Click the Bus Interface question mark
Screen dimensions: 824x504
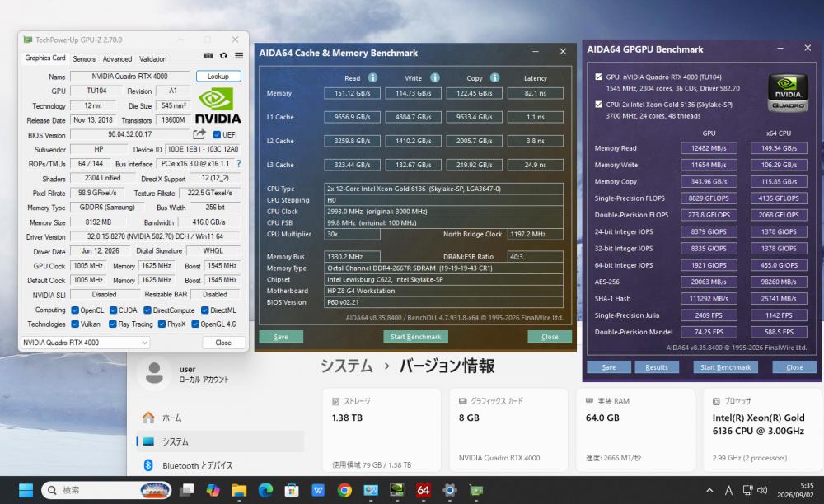click(x=239, y=164)
